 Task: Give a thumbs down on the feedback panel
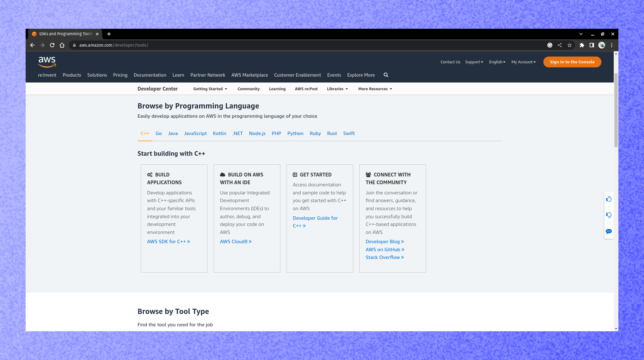(608, 215)
